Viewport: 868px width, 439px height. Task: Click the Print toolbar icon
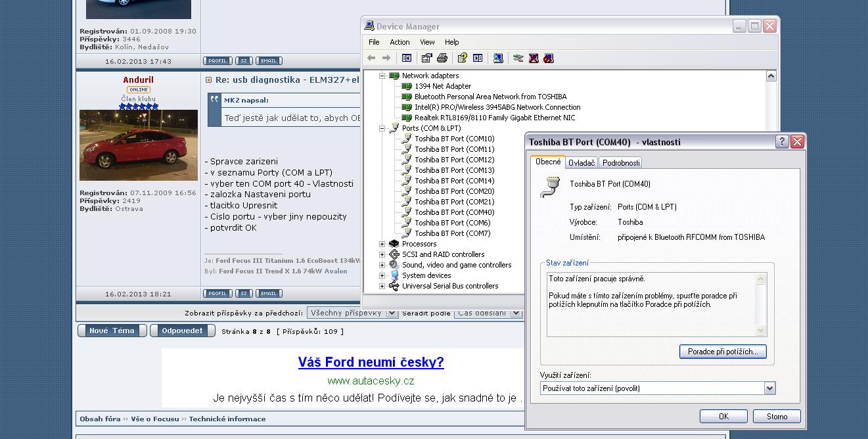coord(442,58)
